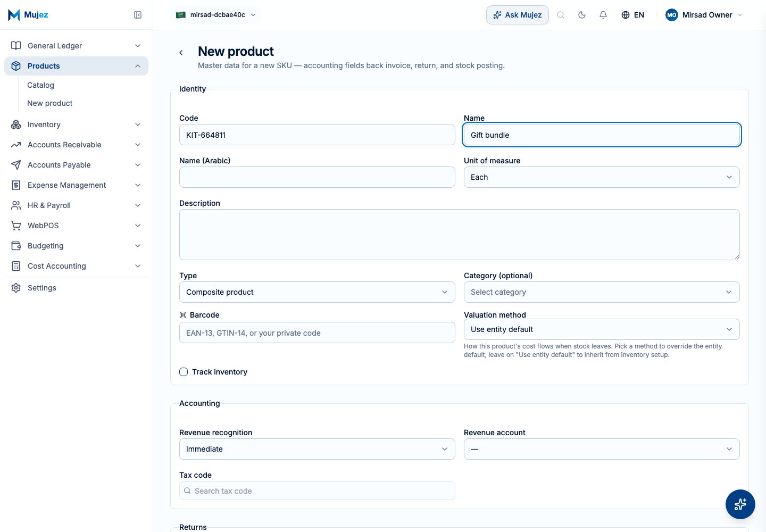Viewport: 766px width, 532px height.
Task: Click the Search tax code field
Action: coord(317,491)
